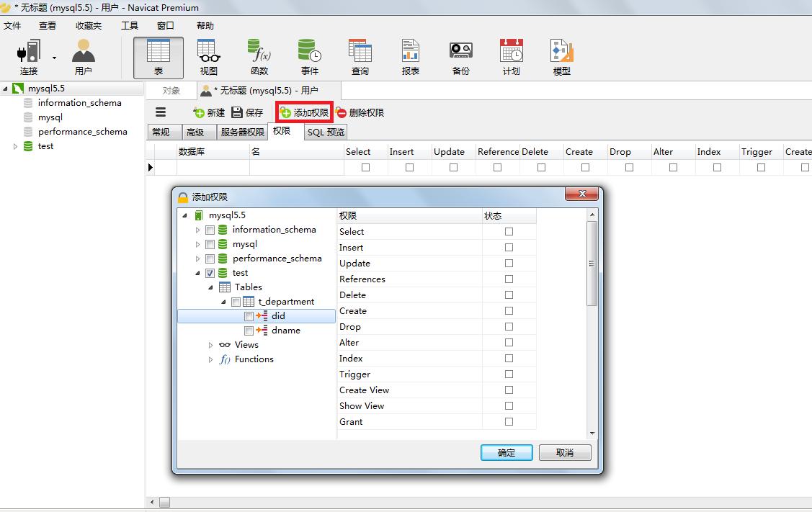Image resolution: width=812 pixels, height=512 pixels.
Task: Check the dname column checkbox
Action: pos(249,331)
